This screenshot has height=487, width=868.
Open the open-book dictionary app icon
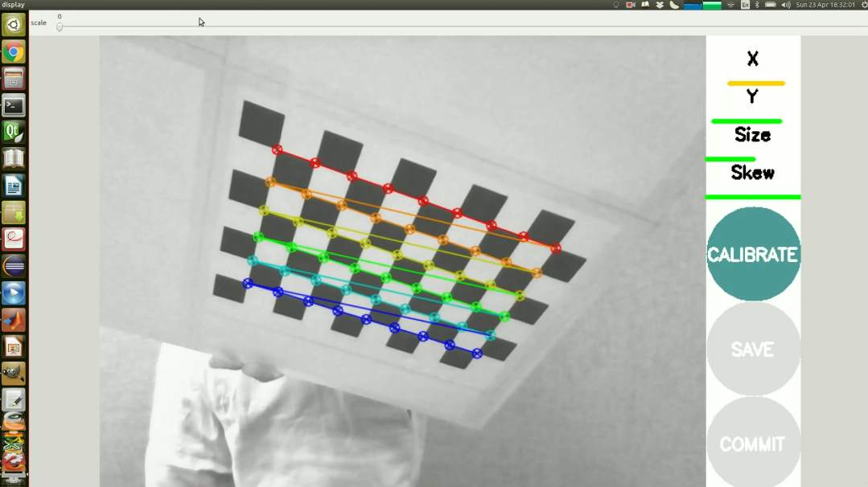click(x=14, y=158)
